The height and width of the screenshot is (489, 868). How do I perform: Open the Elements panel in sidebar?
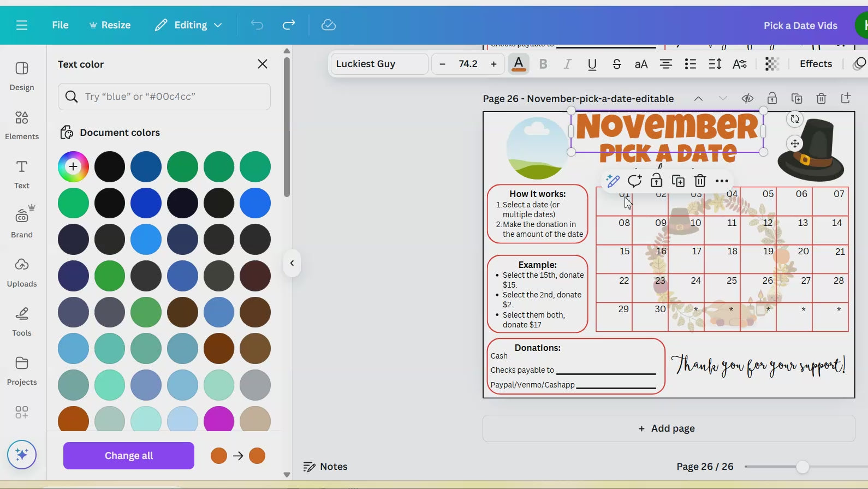[x=22, y=126]
